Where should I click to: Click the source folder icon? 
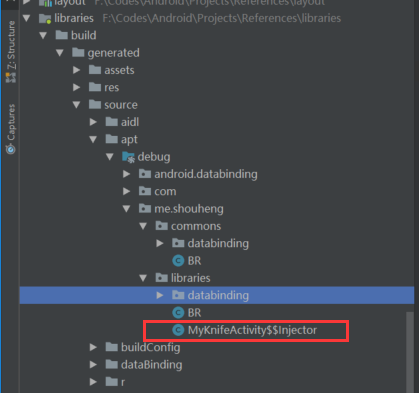(x=95, y=104)
